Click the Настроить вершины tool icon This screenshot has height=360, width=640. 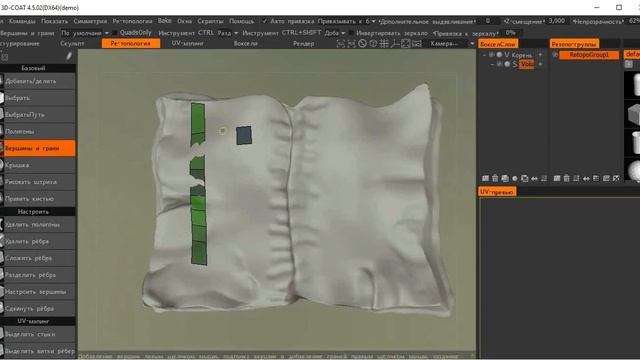coord(2,291)
